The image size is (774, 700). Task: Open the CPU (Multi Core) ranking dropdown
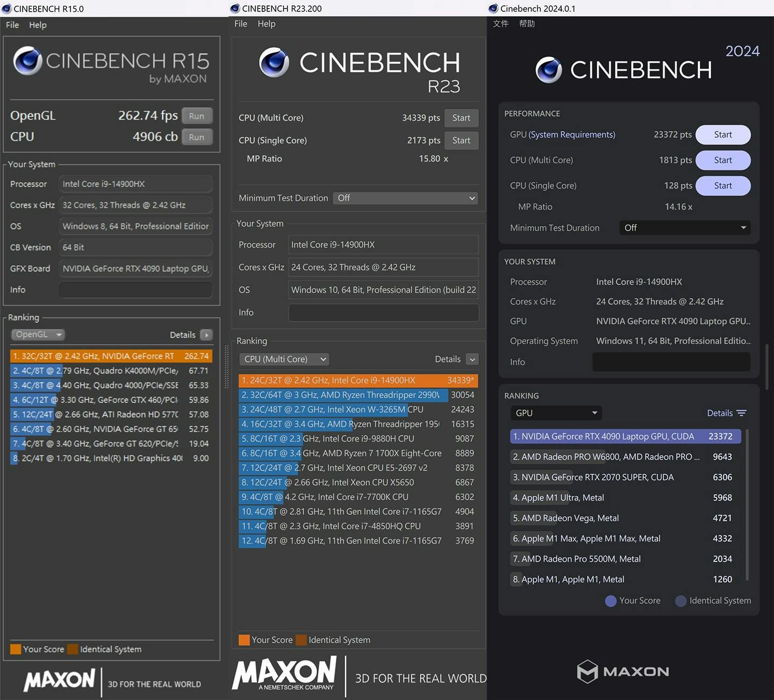[284, 359]
